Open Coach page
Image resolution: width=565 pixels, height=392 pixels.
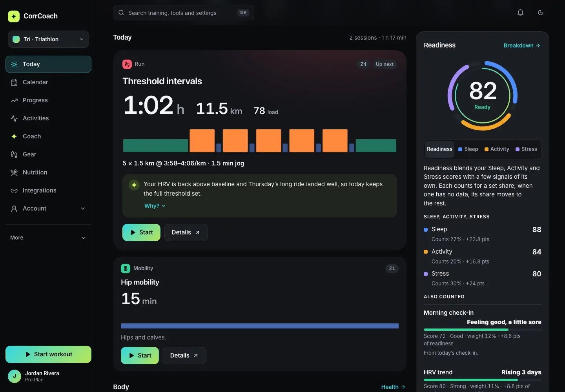(x=48, y=136)
